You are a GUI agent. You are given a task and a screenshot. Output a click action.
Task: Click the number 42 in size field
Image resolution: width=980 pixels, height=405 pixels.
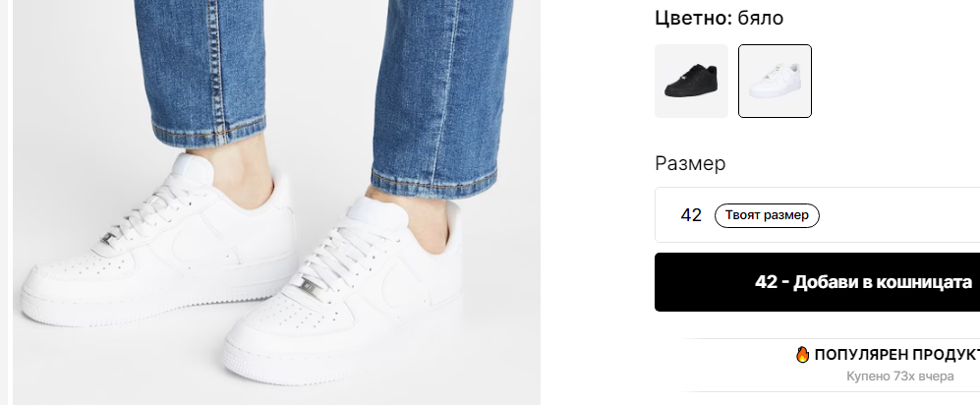(691, 215)
